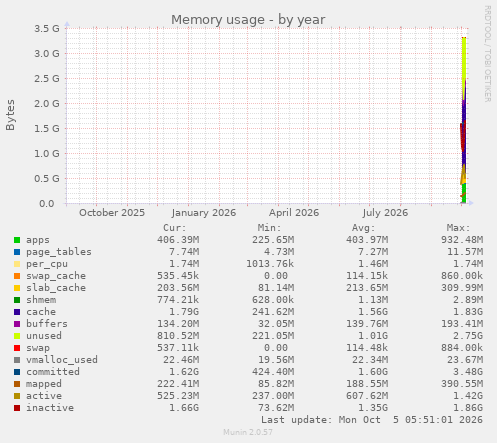Click the 'per_cpu' legend label
Image resolution: width=497 pixels, height=443 pixels.
click(47, 264)
